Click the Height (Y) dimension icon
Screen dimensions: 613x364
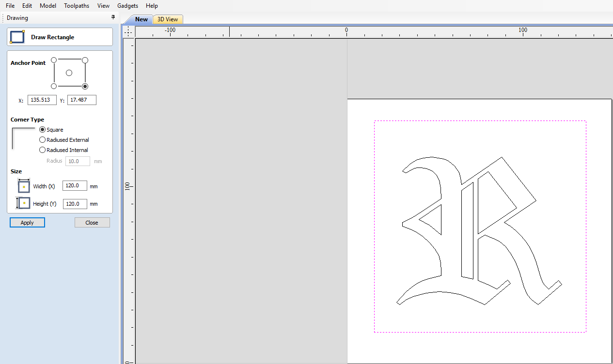(x=23, y=203)
